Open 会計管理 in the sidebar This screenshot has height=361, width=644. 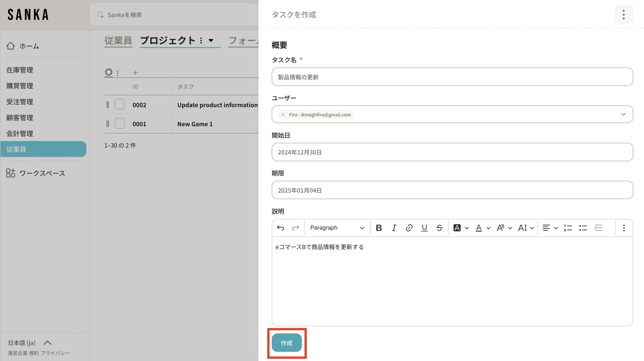coord(20,134)
